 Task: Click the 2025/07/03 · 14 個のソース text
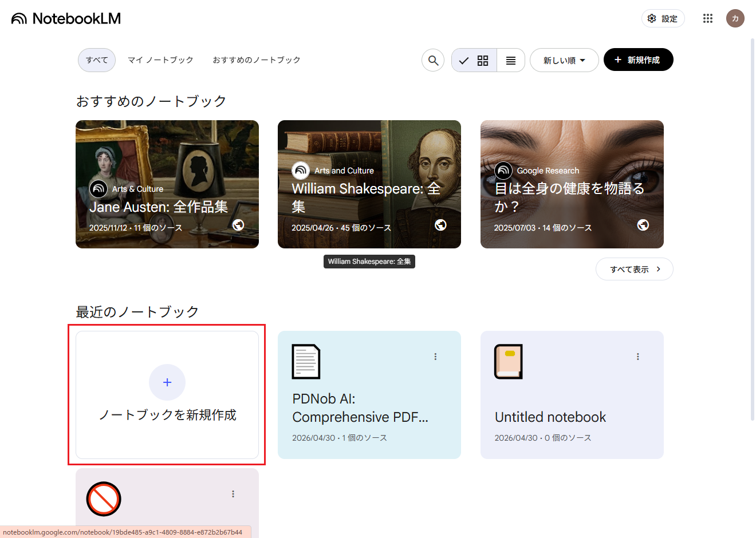coord(543,228)
